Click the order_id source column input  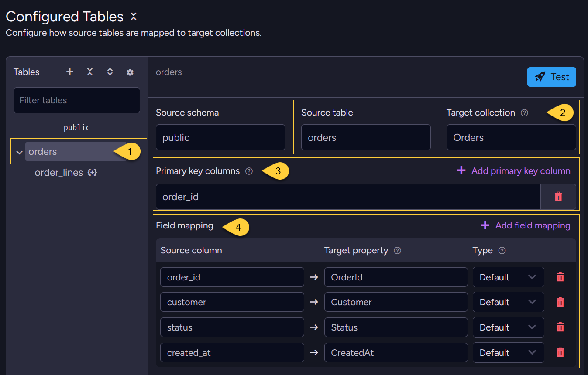(232, 277)
